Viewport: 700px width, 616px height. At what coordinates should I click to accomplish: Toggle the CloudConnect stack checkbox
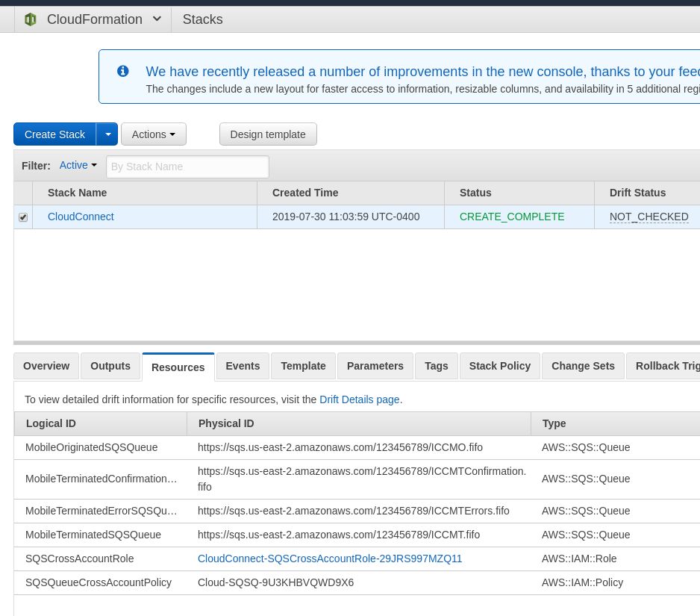[x=23, y=217]
